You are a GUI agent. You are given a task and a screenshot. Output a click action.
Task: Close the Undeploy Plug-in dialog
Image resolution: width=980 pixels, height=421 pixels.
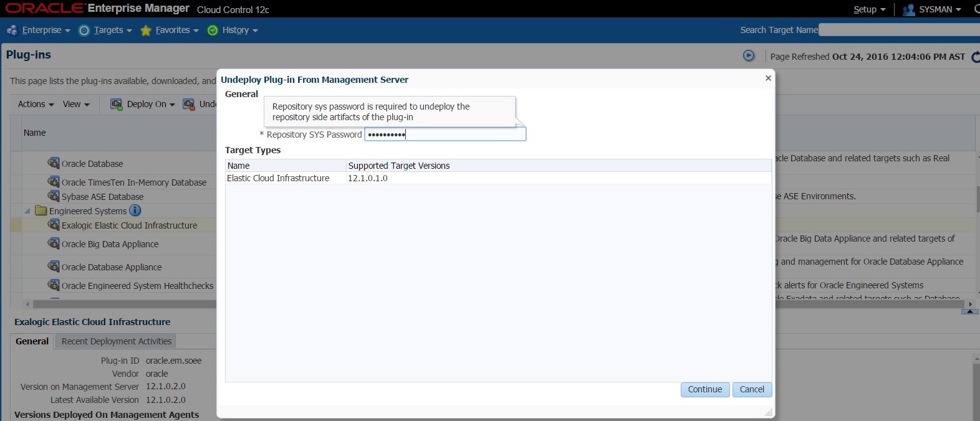point(768,78)
